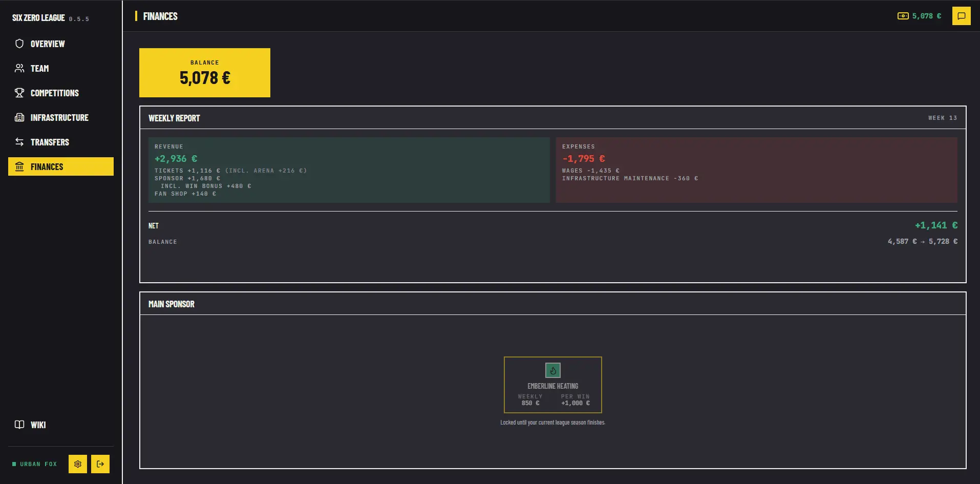Click the Week 13 label

(943, 118)
